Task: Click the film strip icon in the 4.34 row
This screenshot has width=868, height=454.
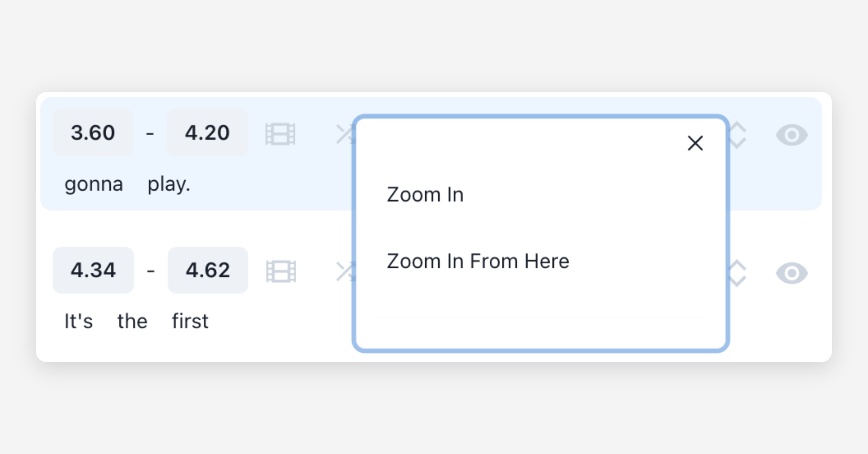Action: [281, 272]
